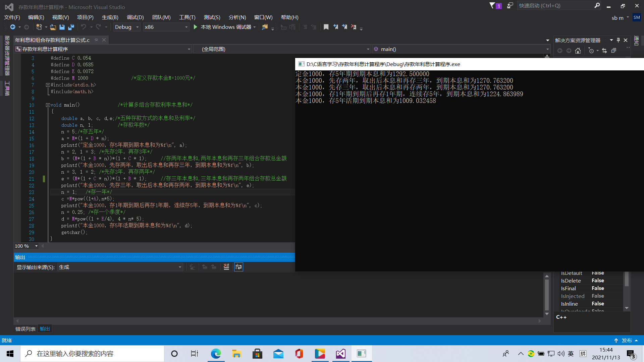Image resolution: width=644 pixels, height=362 pixels.
Task: Open the feedback notifications flag icon
Action: point(492,6)
